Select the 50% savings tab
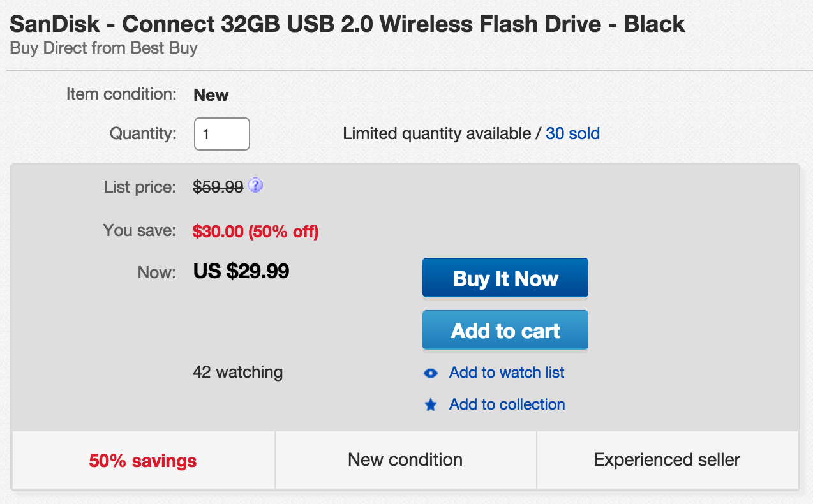Screen dimensions: 813x504 143,461
